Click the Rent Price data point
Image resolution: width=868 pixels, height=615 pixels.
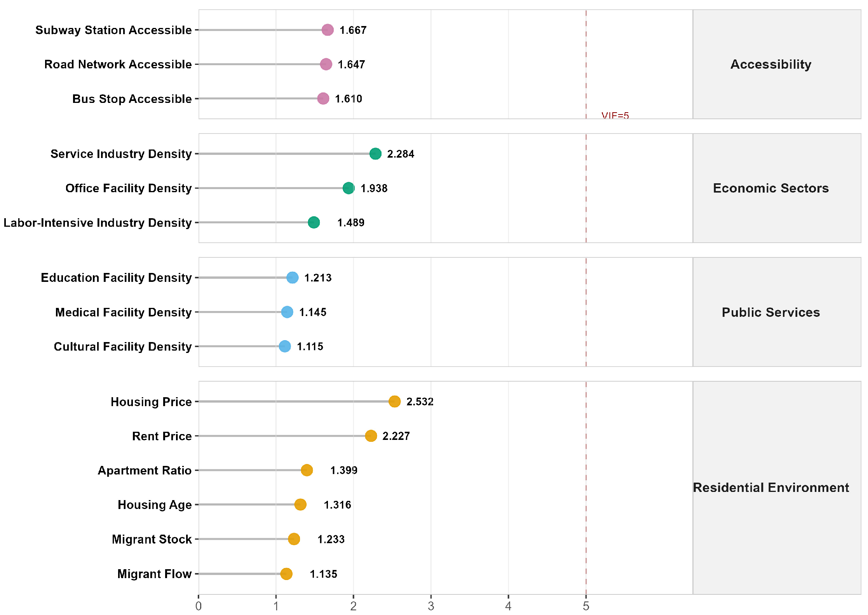pos(371,436)
